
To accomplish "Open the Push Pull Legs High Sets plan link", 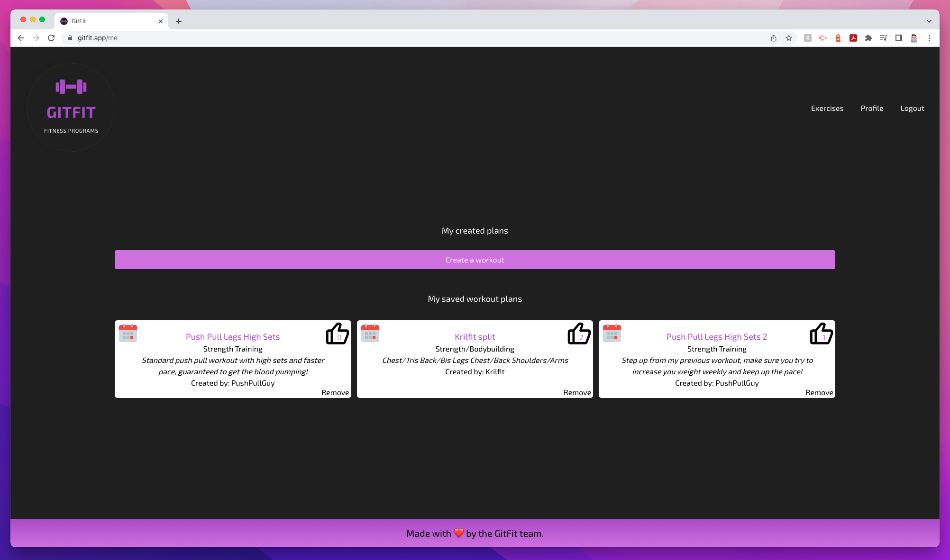I will pos(233,337).
